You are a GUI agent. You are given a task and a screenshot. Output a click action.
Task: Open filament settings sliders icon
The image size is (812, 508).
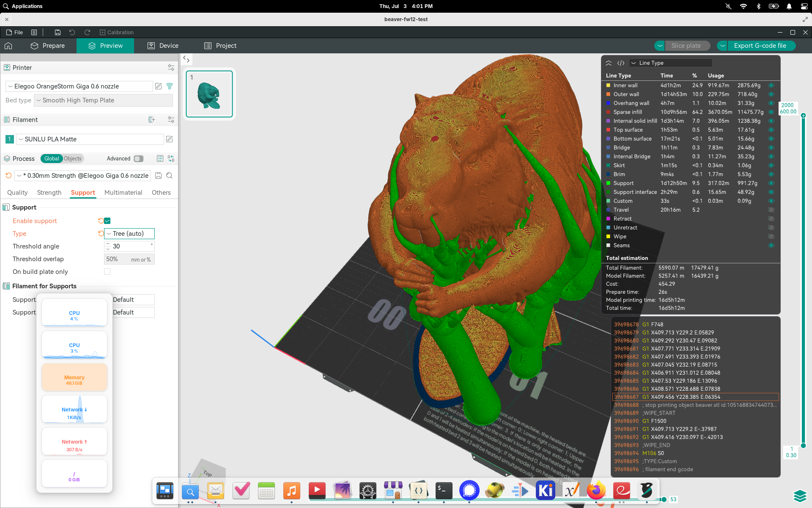click(x=171, y=120)
